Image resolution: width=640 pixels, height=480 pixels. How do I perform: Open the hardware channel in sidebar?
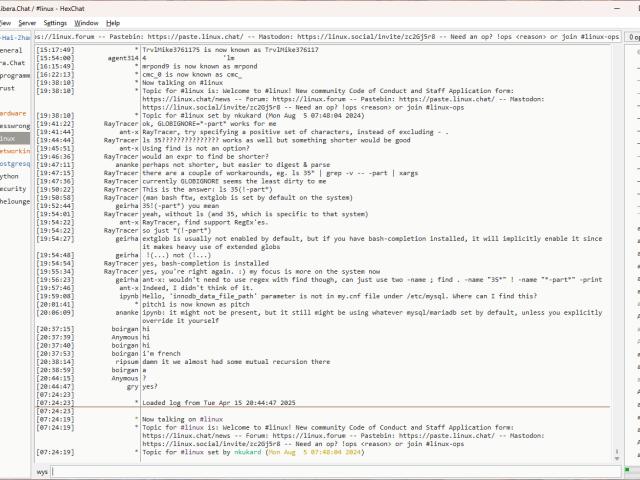click(13, 113)
